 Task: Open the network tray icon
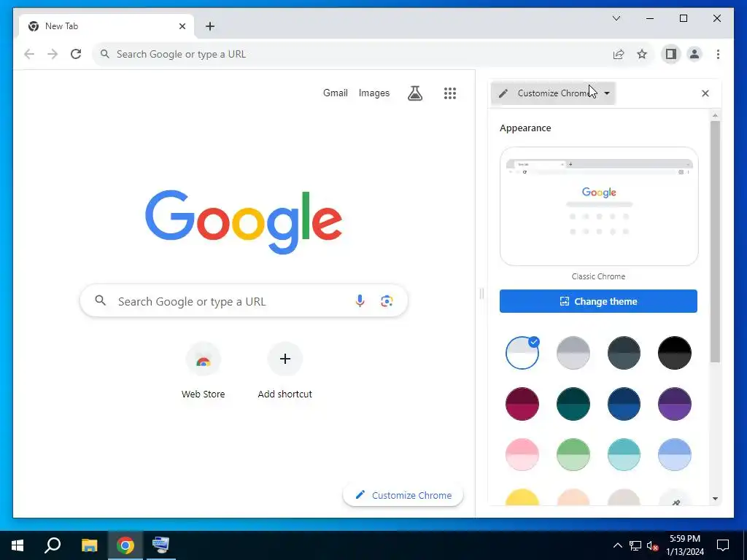point(635,545)
